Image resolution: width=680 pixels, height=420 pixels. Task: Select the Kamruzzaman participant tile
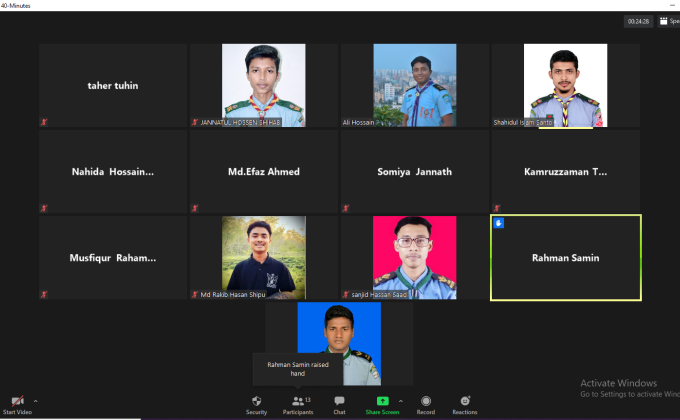coord(565,171)
